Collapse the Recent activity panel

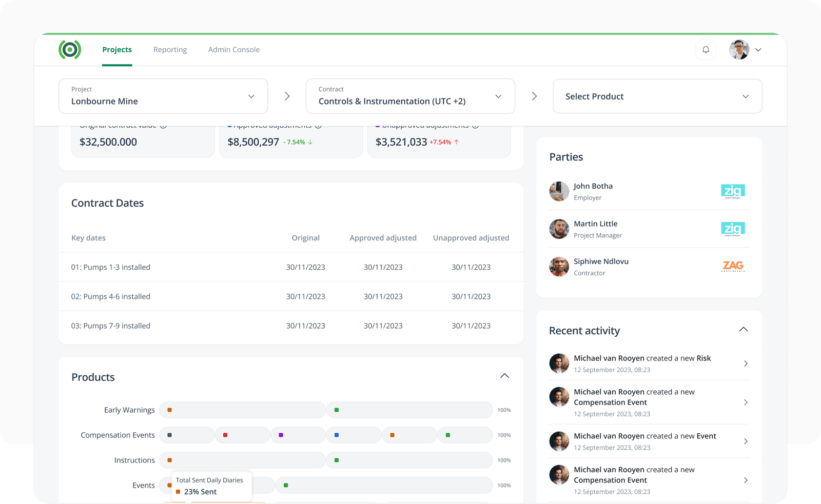744,330
